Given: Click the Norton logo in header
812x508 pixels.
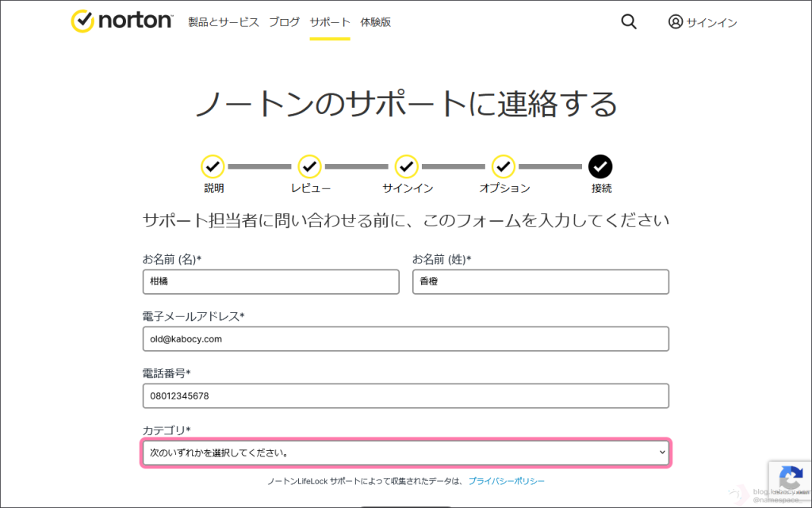Looking at the screenshot, I should click(121, 21).
